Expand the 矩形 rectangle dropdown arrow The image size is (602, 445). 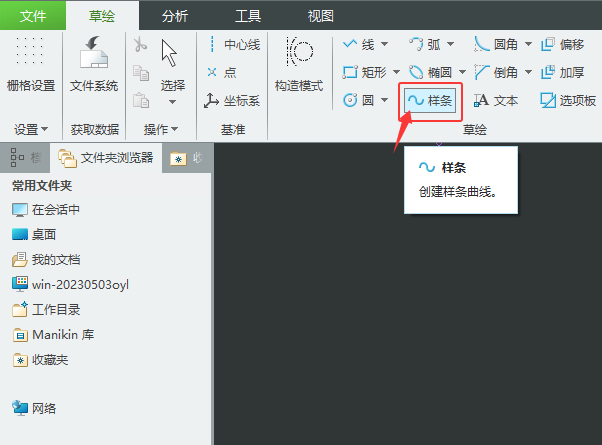(397, 73)
